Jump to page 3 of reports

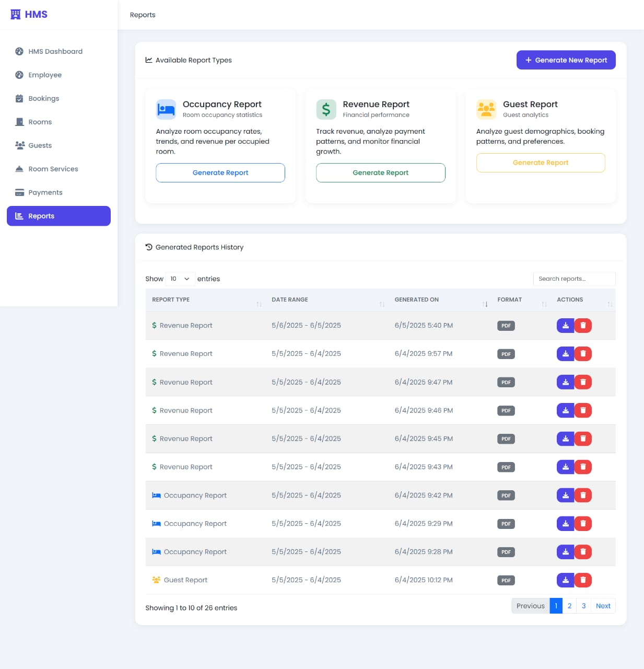tap(583, 606)
